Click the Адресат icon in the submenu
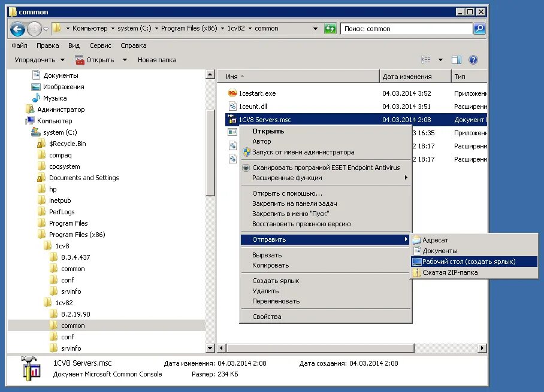Image resolution: width=544 pixels, height=392 pixels. click(416, 240)
